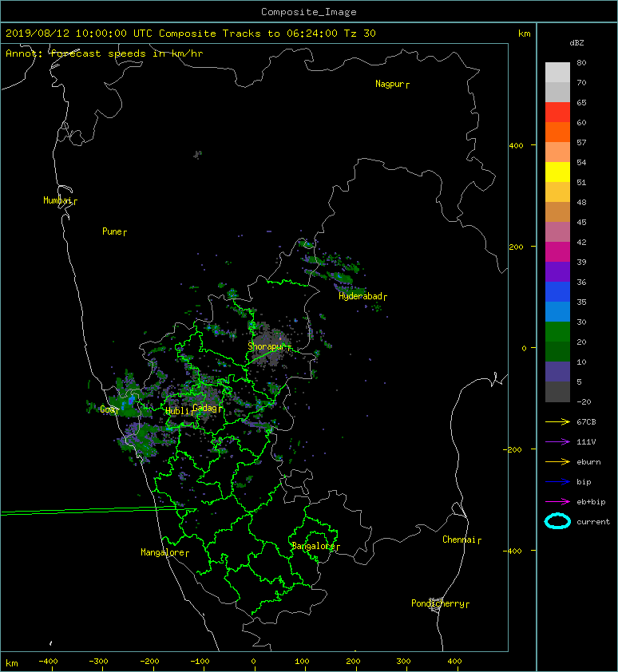Pick the 36 dBZ blue swatch
The width and height of the screenshot is (618, 672).
557,291
